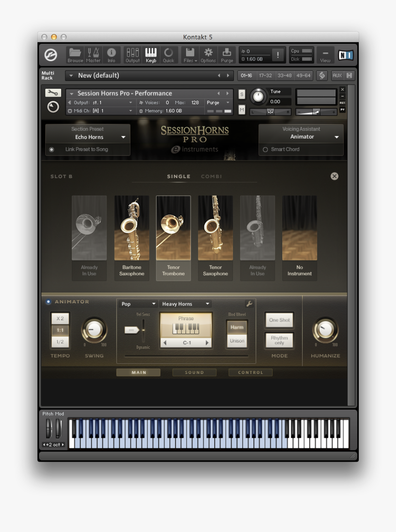
Task: Select rack page 01-16
Action: [x=246, y=75]
